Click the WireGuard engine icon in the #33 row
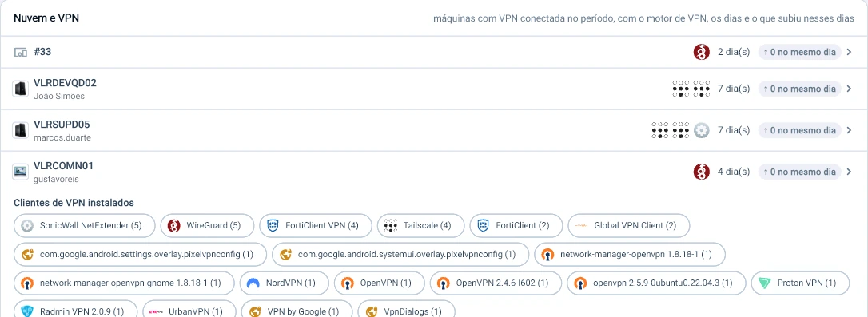Image resolution: width=868 pixels, height=317 pixels. coord(702,52)
